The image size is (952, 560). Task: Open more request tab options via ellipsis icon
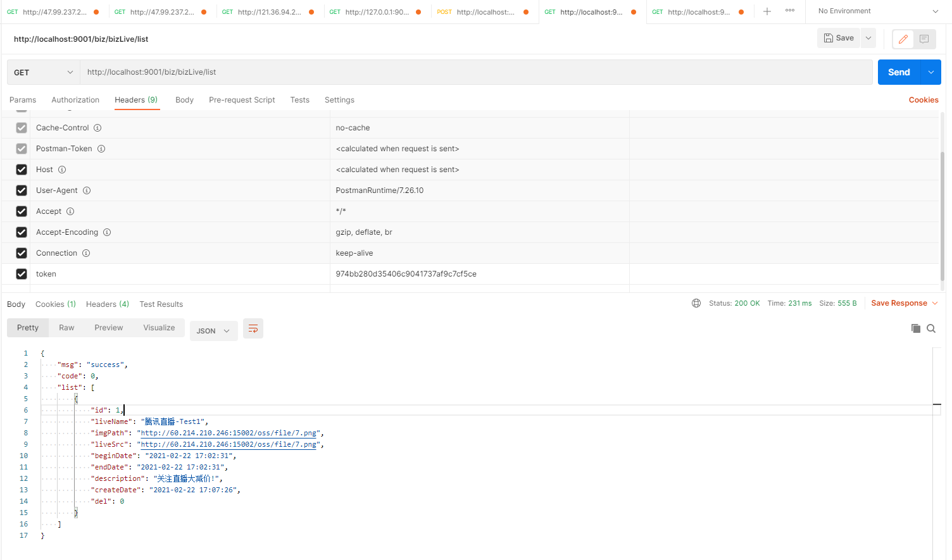(x=789, y=11)
